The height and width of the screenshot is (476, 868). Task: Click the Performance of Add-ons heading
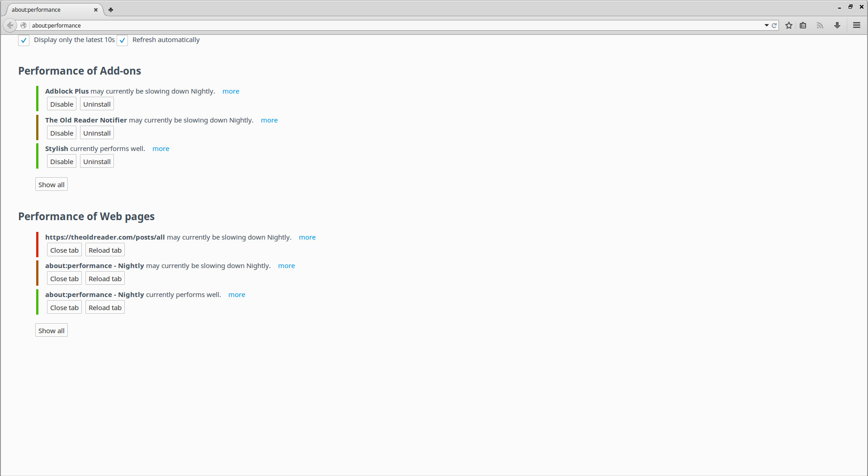coord(80,71)
